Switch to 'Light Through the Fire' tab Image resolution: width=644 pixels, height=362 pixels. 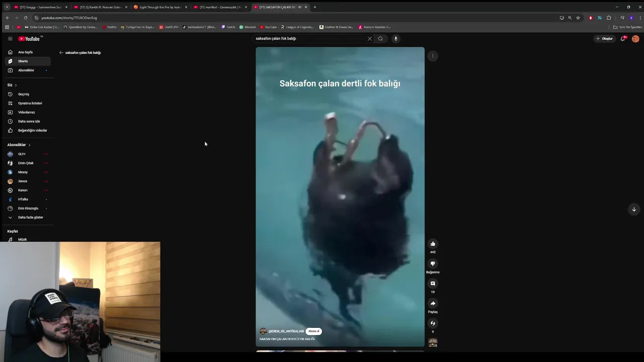[x=160, y=7]
